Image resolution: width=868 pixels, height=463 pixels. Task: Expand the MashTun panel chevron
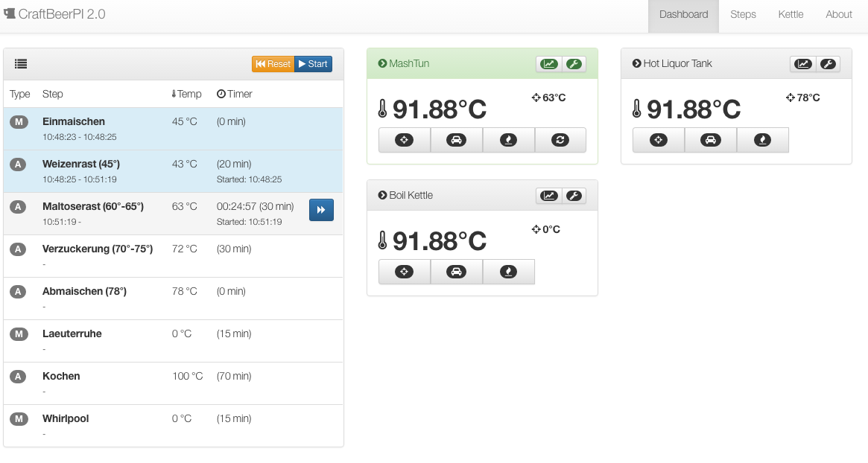click(x=382, y=64)
